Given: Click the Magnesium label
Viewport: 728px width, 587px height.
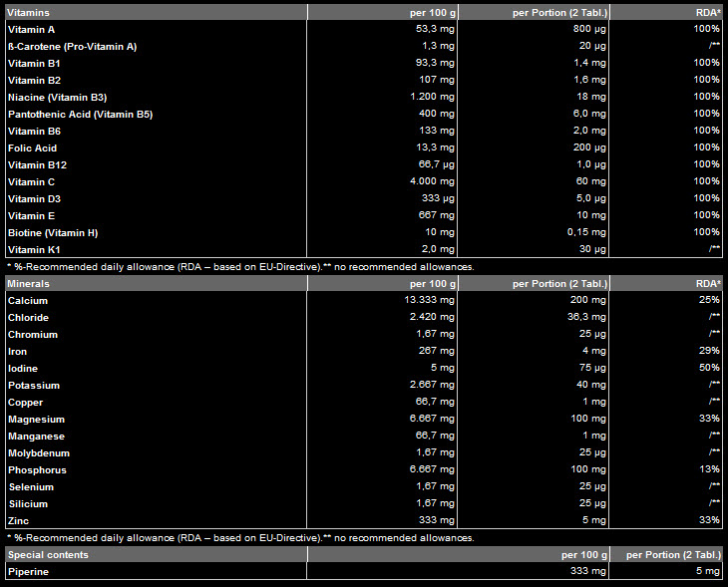Looking at the screenshot, I should coord(36,420).
